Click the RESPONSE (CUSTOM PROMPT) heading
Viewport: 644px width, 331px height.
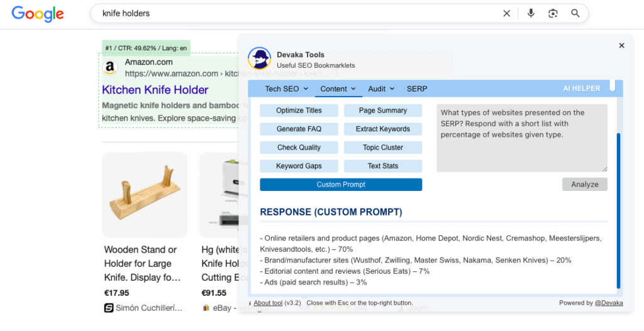pos(331,212)
